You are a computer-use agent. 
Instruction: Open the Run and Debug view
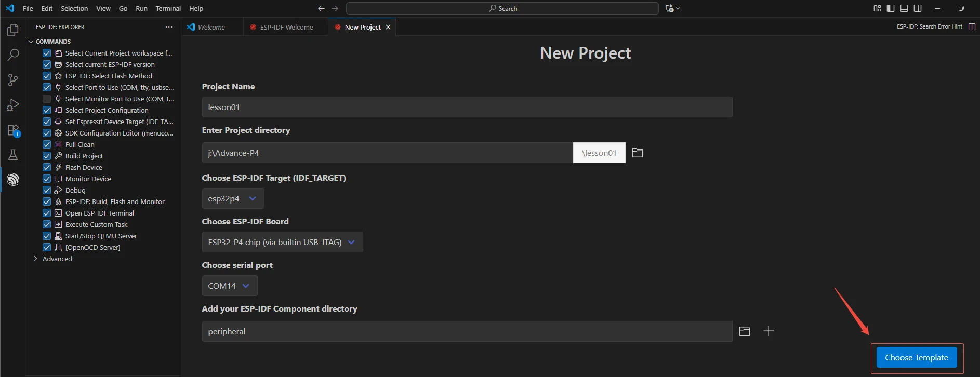(x=13, y=105)
